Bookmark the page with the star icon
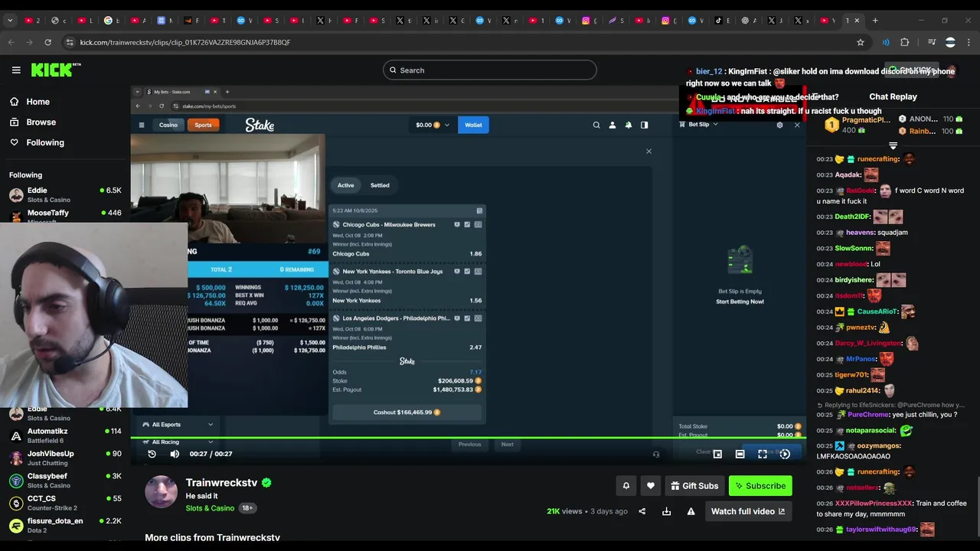This screenshot has width=980, height=551. coord(861,42)
